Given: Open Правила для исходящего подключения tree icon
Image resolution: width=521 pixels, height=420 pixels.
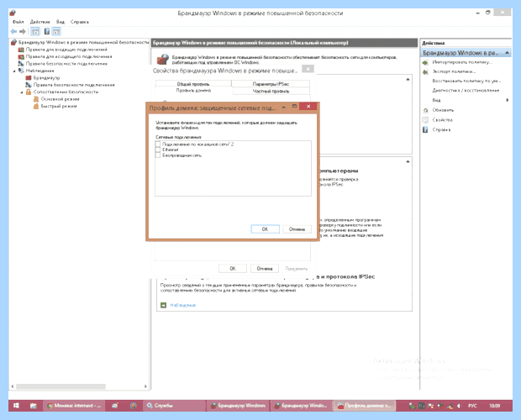Looking at the screenshot, I should pos(21,56).
